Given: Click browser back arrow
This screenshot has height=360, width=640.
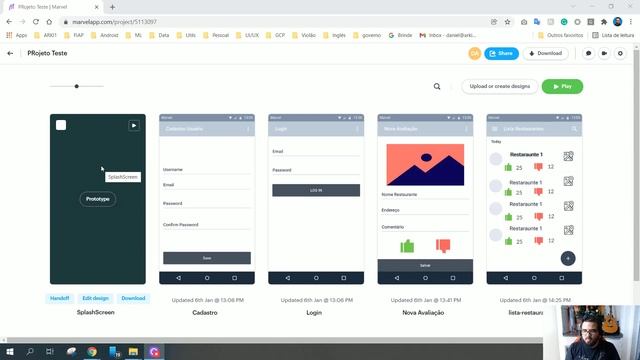Looking at the screenshot, I should pos(9,22).
